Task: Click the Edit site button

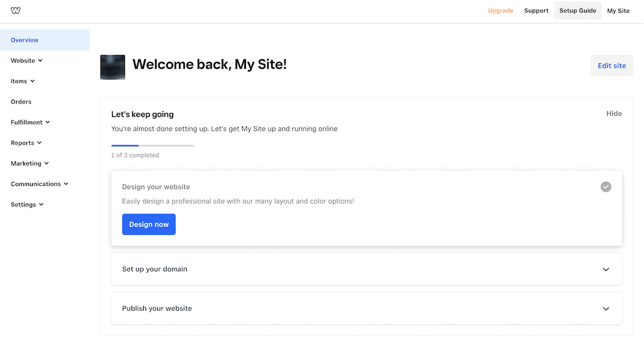Action: point(612,66)
